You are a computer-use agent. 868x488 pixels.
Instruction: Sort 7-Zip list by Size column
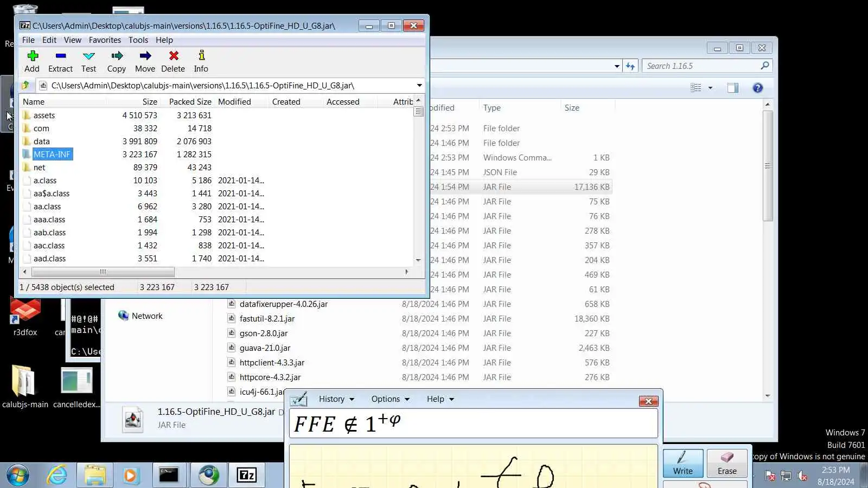(x=133, y=102)
